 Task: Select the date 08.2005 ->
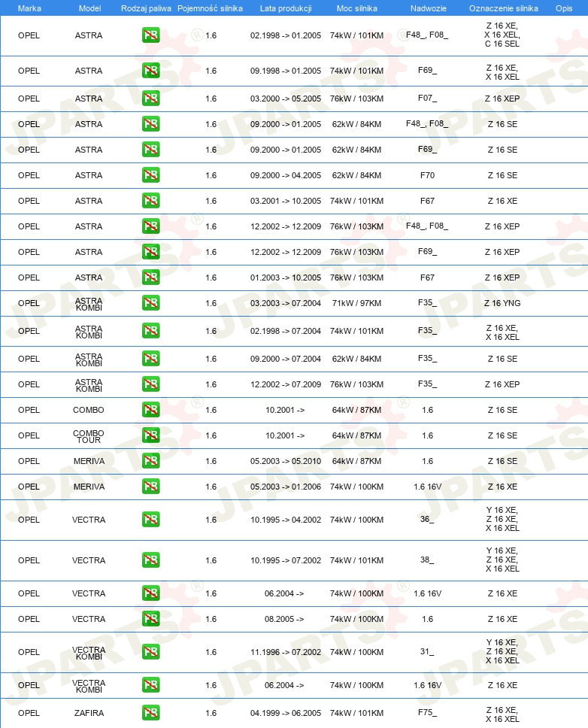pos(284,619)
